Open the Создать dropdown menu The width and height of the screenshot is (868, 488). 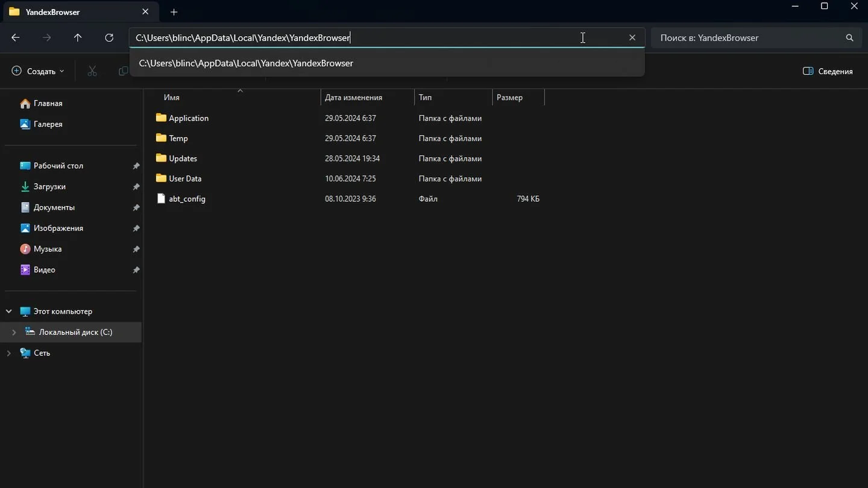click(38, 71)
